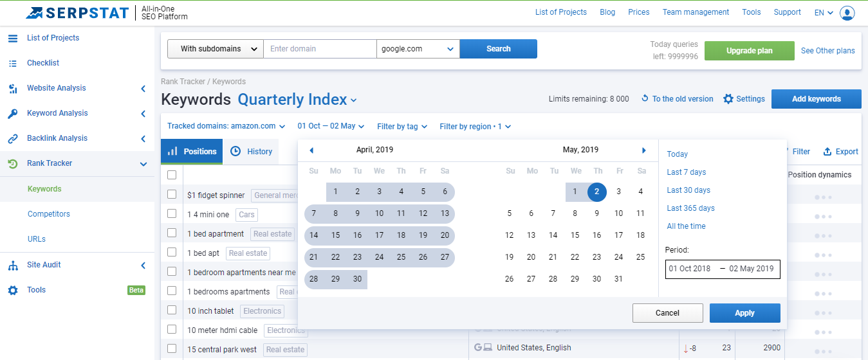
Task: Click the desktop device icon in 15 central park west row
Action: point(488,348)
